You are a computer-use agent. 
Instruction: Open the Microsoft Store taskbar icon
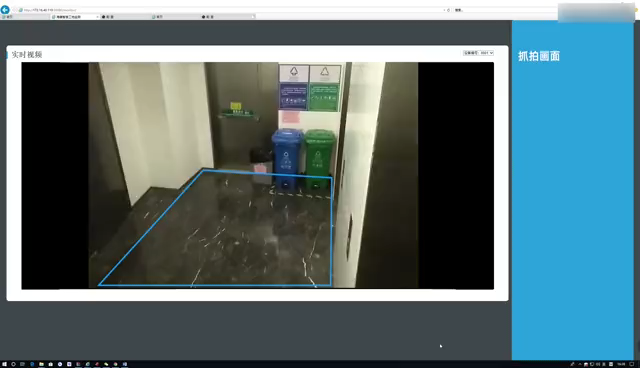51,364
